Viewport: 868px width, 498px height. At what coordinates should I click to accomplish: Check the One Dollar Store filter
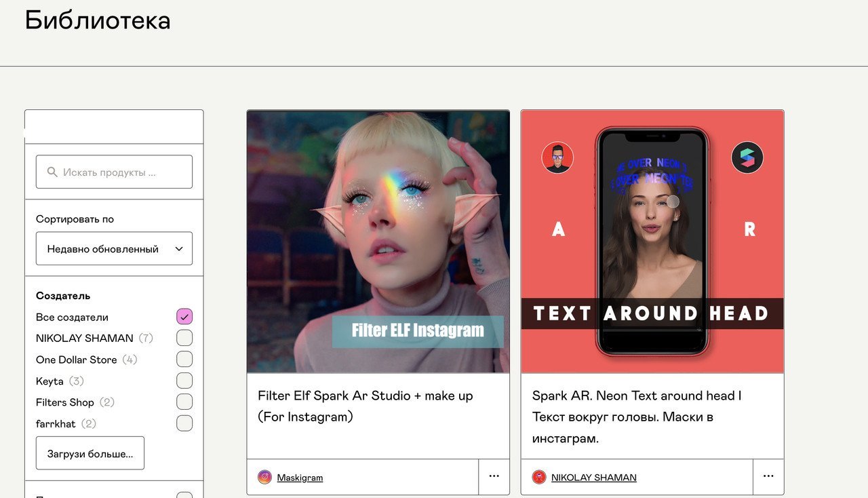pos(184,360)
